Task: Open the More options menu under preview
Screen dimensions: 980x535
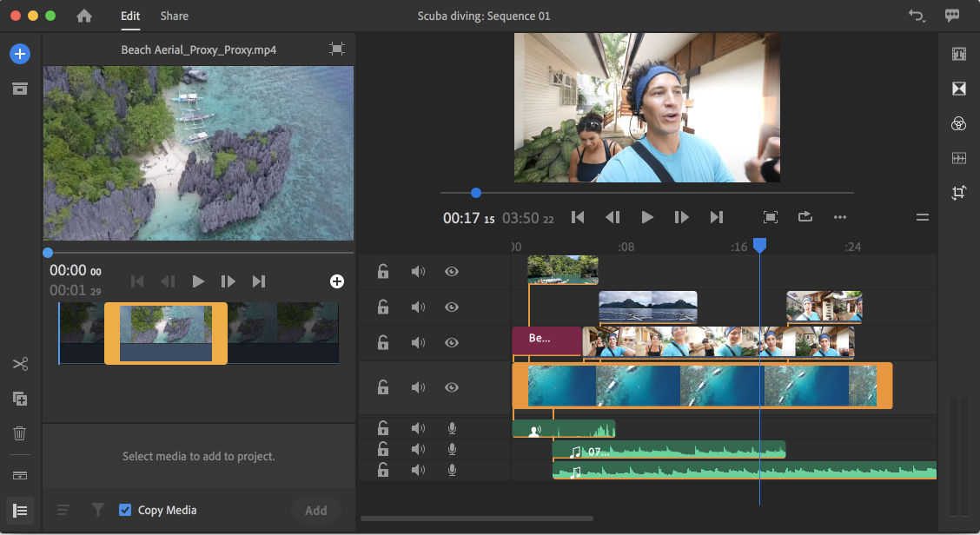Action: pos(839,217)
